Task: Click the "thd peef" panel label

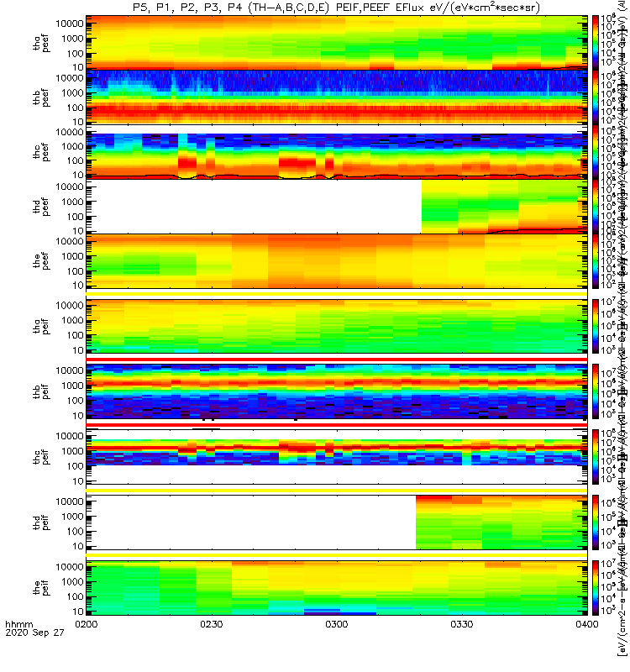Action: [41, 207]
